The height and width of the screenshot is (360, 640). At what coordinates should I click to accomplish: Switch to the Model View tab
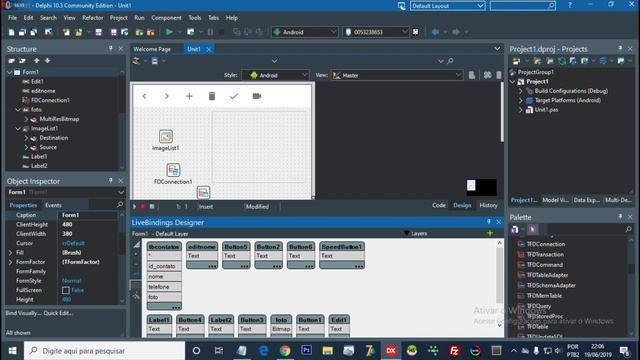tap(555, 200)
